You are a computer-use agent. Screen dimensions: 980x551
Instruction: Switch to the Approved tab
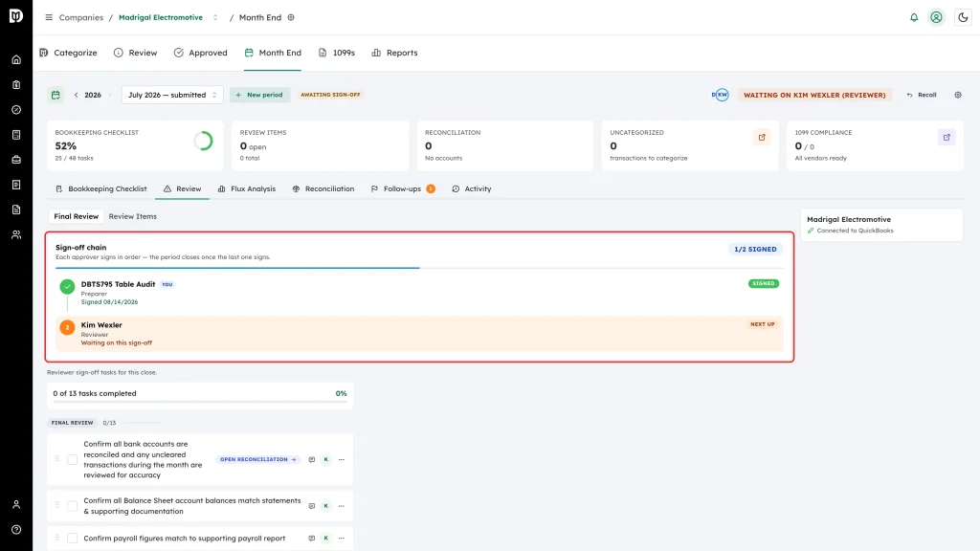click(201, 54)
